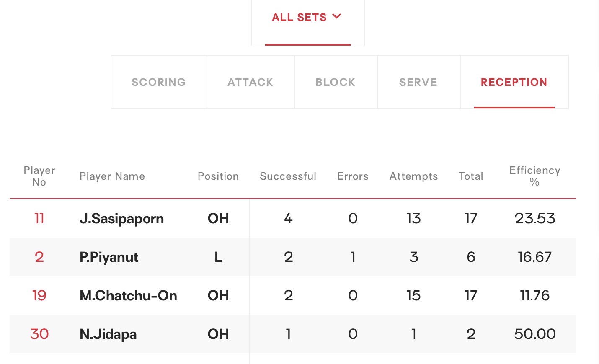The width and height of the screenshot is (599, 364).
Task: Select the SERVE tab
Action: [418, 82]
